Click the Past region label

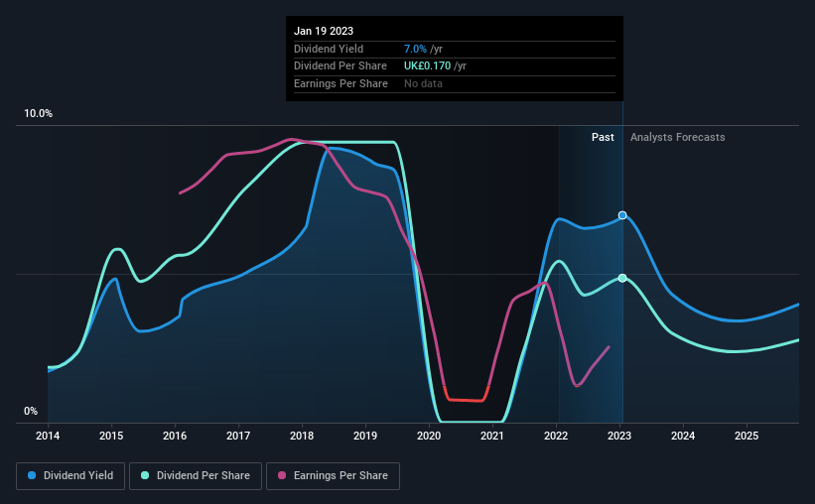tap(603, 137)
